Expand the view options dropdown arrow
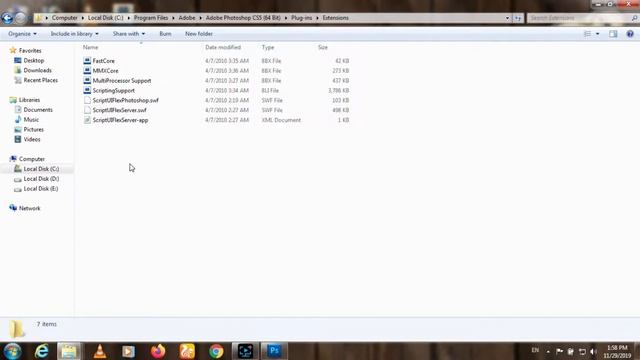The width and height of the screenshot is (640, 360). coord(598,34)
